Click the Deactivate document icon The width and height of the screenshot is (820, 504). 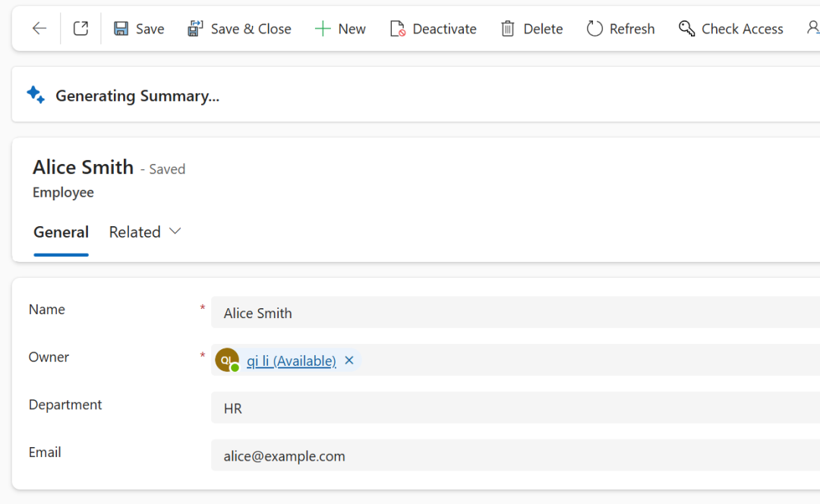pos(397,29)
